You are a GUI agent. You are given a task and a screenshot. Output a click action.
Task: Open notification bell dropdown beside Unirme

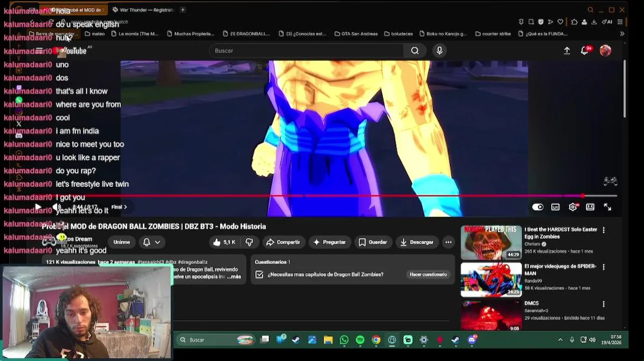pyautogui.click(x=151, y=242)
